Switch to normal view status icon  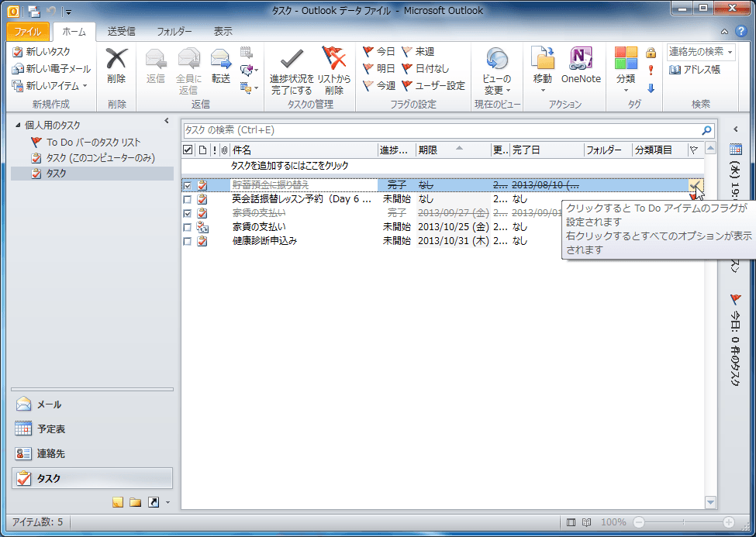coord(571,522)
